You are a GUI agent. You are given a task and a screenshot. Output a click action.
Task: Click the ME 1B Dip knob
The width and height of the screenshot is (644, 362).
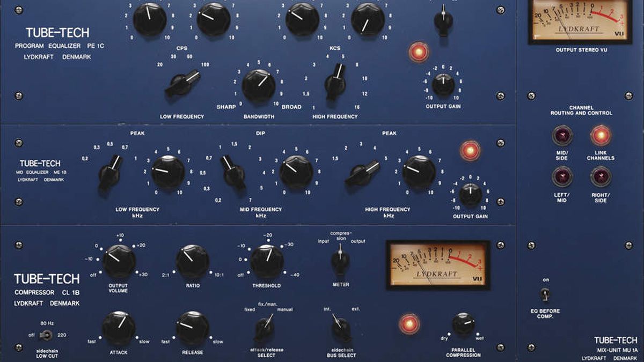pyautogui.click(x=296, y=172)
